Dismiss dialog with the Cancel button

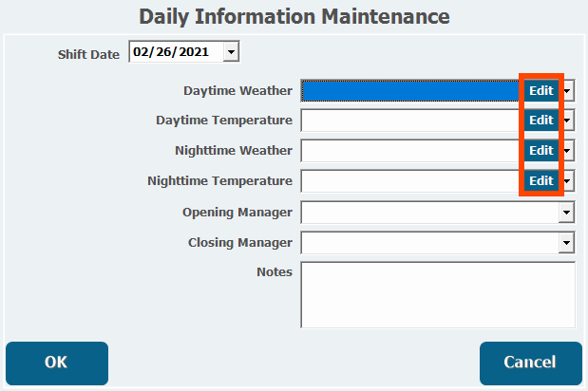point(531,363)
